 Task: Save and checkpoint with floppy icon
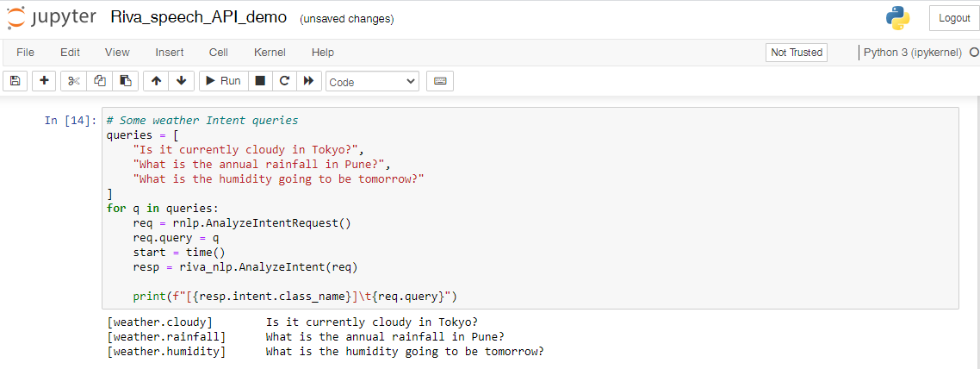(x=15, y=81)
